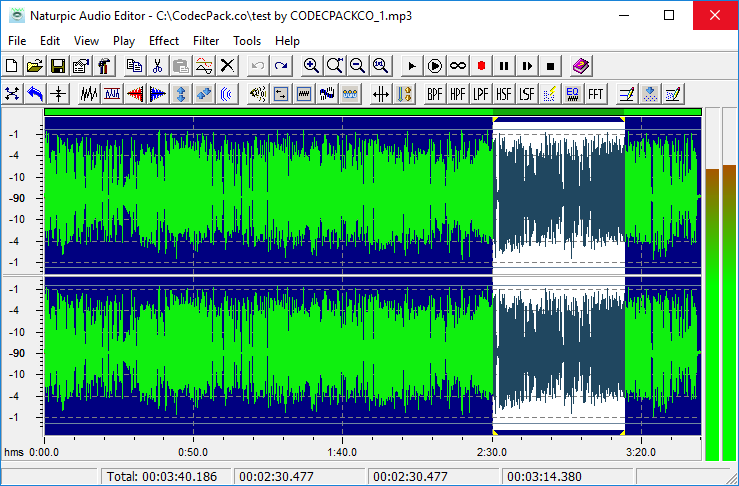
Task: Start recording with the red record button
Action: pyautogui.click(x=481, y=66)
